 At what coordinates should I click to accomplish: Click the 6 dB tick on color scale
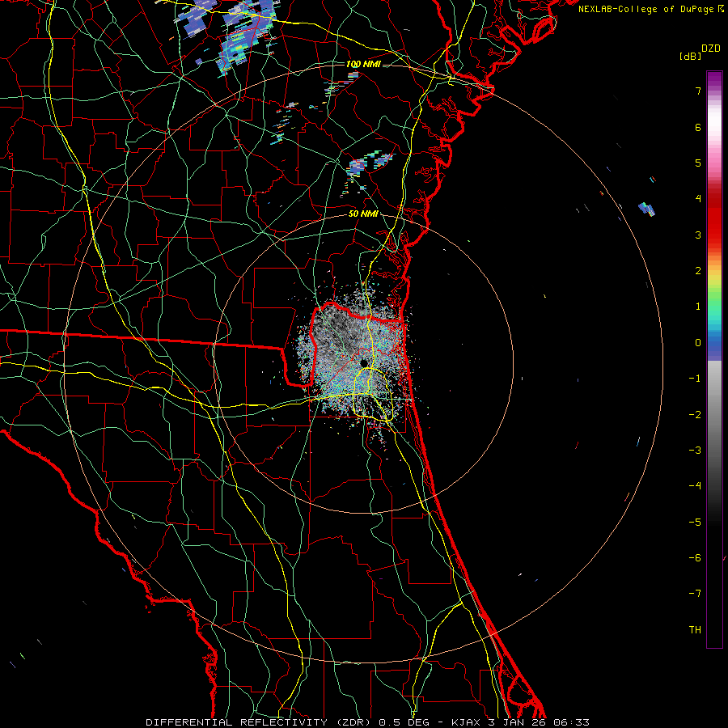point(698,127)
